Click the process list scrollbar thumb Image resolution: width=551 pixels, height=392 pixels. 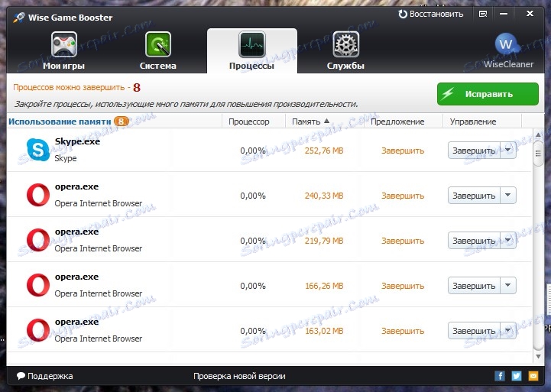point(538,154)
